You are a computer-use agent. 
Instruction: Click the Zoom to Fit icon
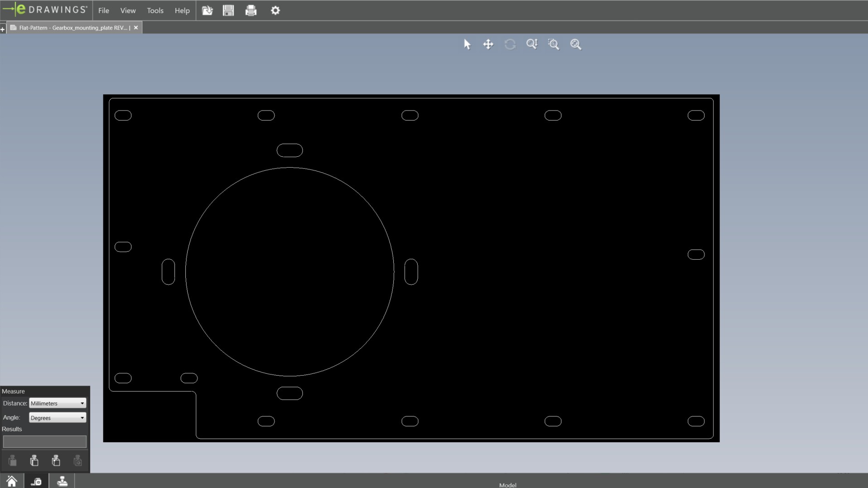tap(575, 44)
